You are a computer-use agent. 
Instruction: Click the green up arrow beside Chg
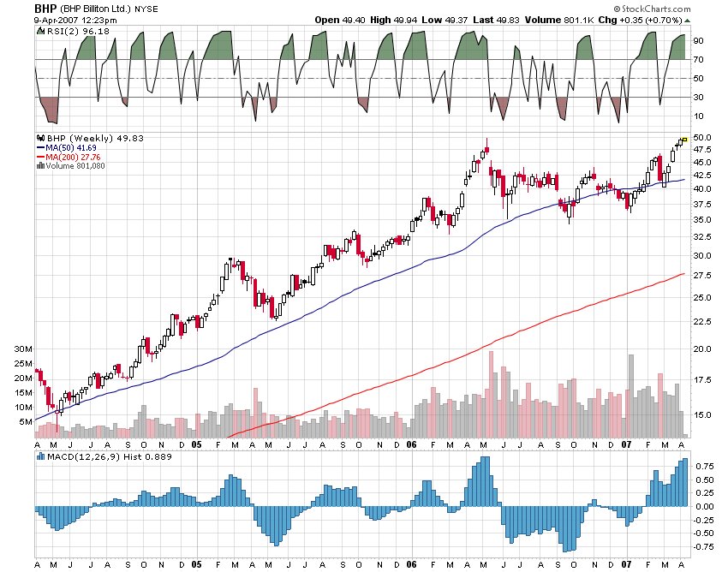click(688, 21)
